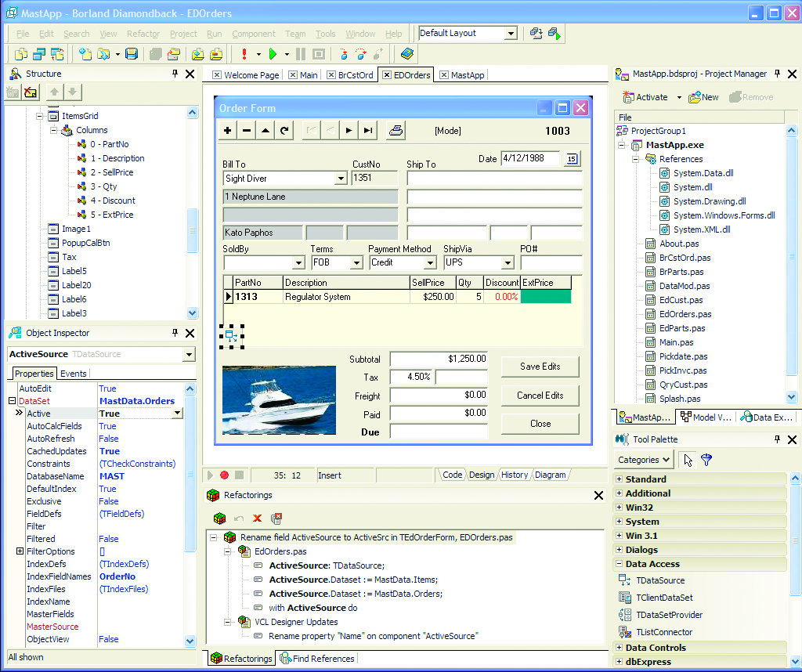Click the TDataSource component on the form
Image resolution: width=802 pixels, height=672 pixels.
coord(232,336)
